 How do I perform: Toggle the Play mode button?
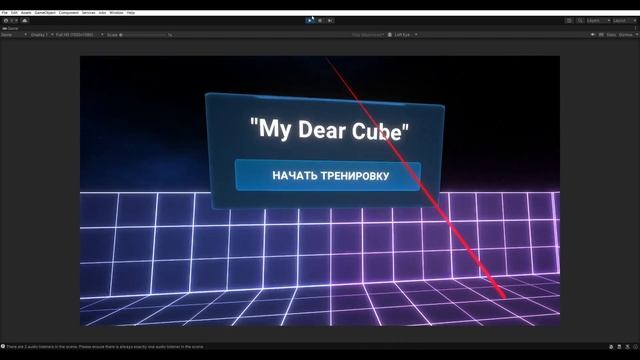tap(310, 20)
